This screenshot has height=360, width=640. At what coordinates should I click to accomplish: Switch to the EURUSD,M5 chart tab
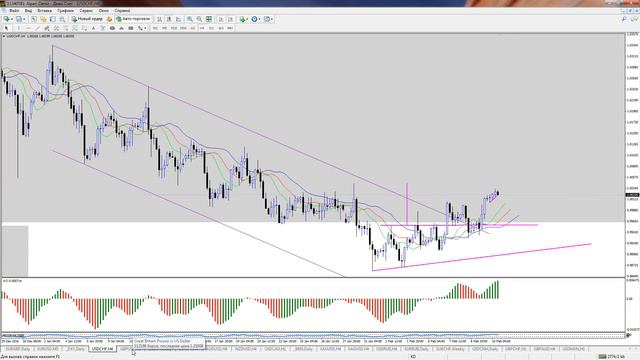pos(48,349)
